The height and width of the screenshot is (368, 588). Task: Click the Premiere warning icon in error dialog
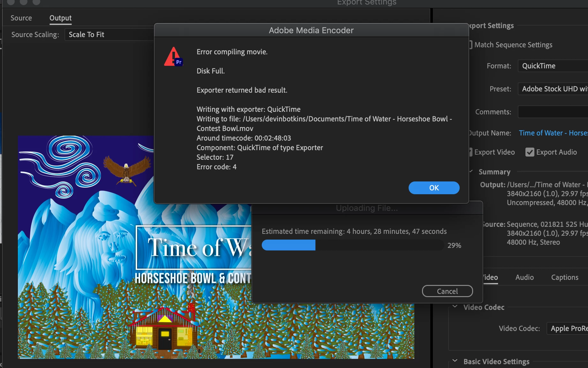pyautogui.click(x=173, y=57)
